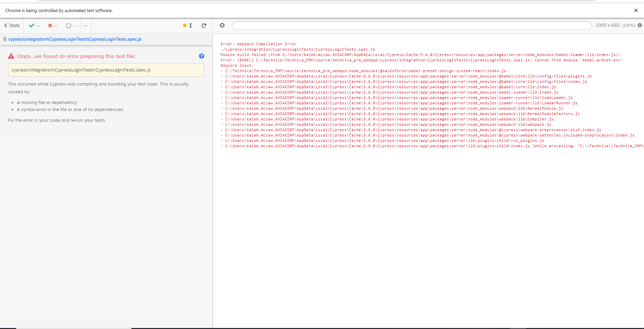The height and width of the screenshot is (329, 644).
Task: Click the run_plugins.js stack line
Action: (382, 141)
